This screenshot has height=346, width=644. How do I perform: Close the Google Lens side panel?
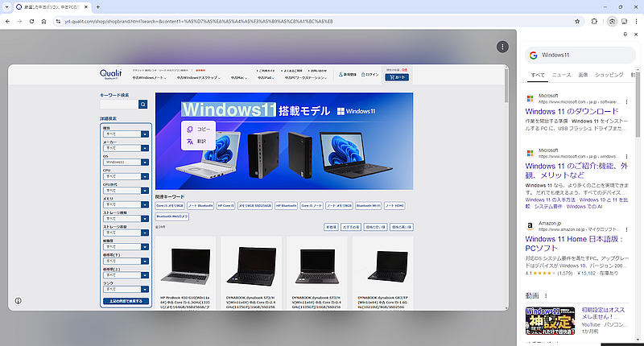(636, 35)
